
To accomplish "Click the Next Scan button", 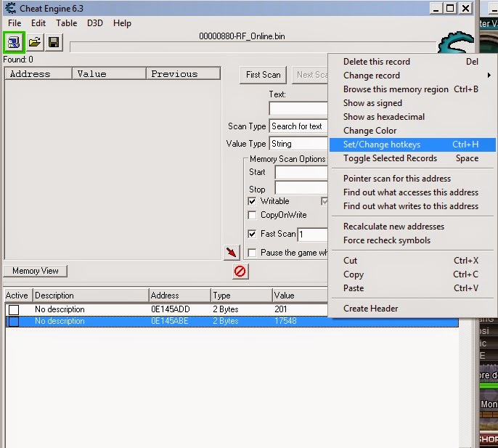I will (x=310, y=75).
